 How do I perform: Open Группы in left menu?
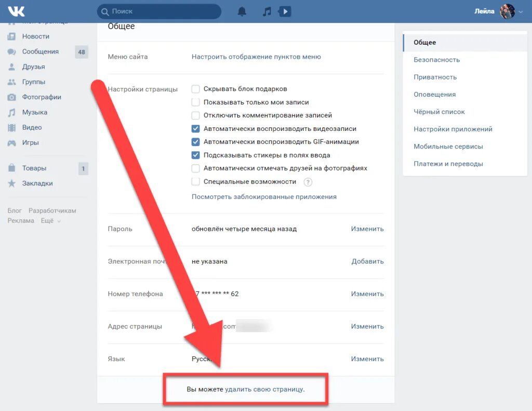tap(34, 82)
